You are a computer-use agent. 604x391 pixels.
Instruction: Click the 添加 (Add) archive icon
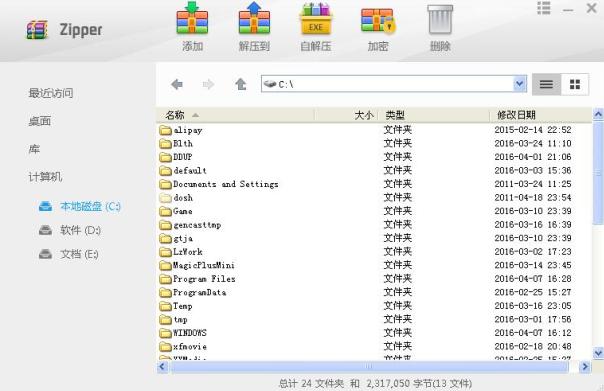pyautogui.click(x=192, y=19)
